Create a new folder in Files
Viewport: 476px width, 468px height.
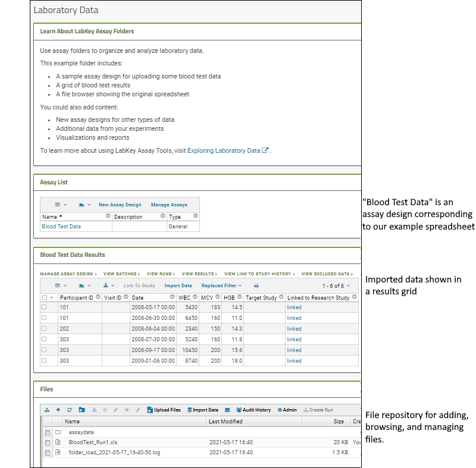82,410
